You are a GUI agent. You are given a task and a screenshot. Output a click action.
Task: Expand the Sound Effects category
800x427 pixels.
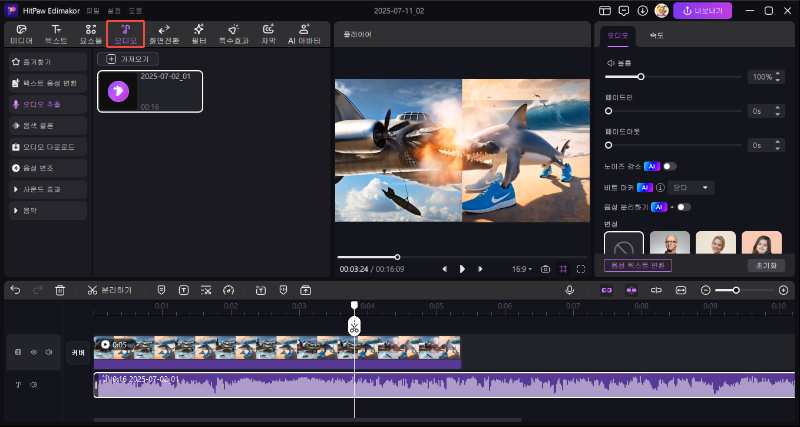pyautogui.click(x=48, y=189)
